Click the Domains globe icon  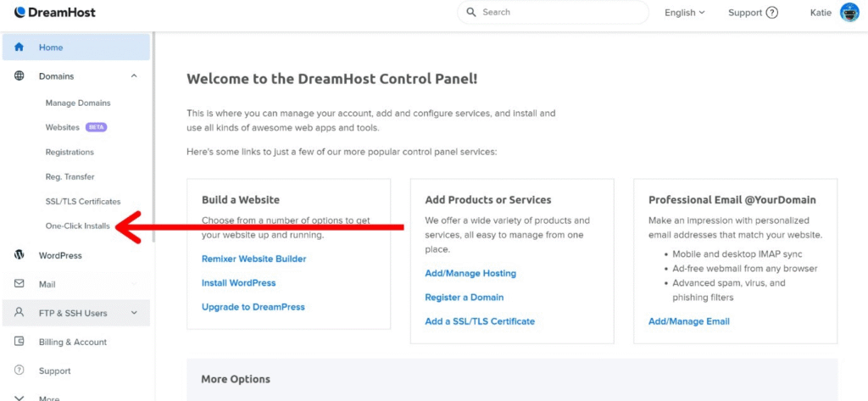[19, 76]
